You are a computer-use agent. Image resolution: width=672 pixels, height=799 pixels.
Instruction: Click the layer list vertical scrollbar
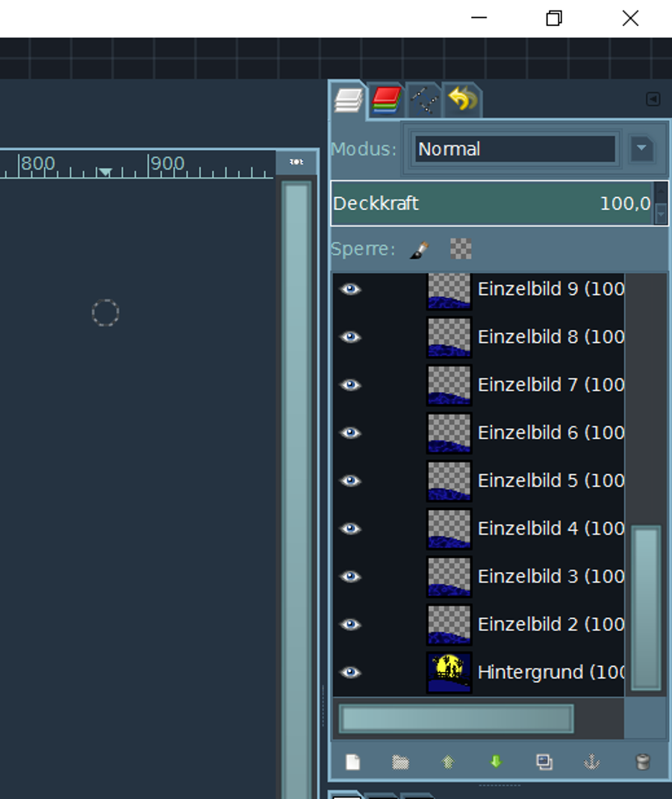646,609
